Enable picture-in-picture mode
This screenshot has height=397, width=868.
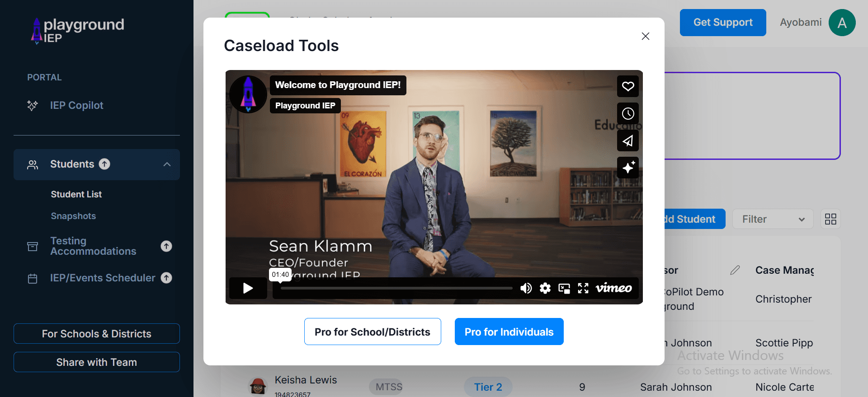564,288
